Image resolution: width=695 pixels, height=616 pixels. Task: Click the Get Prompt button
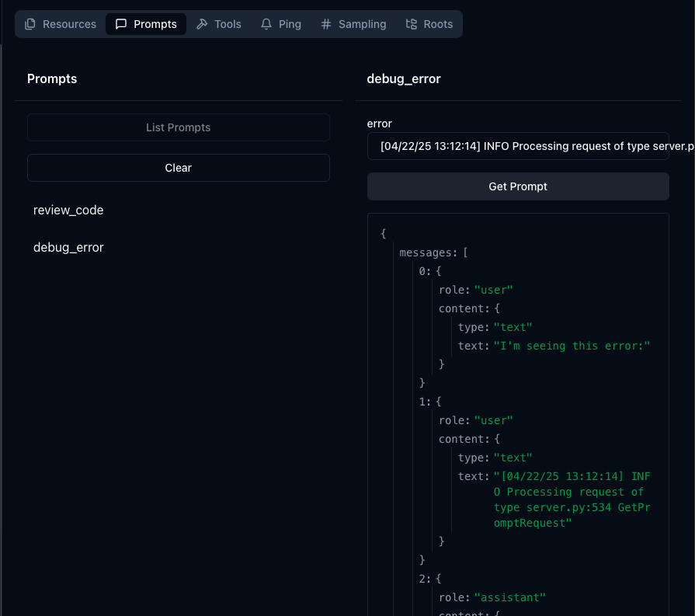[518, 186]
